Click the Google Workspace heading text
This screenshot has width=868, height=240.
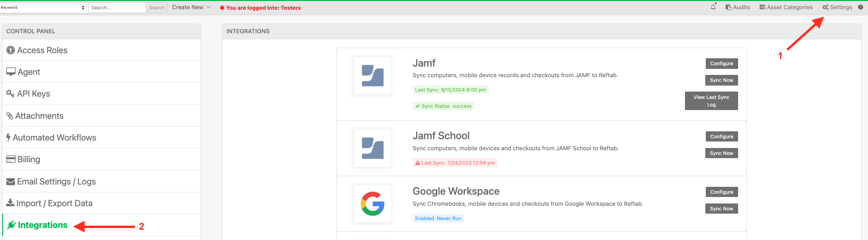click(456, 191)
